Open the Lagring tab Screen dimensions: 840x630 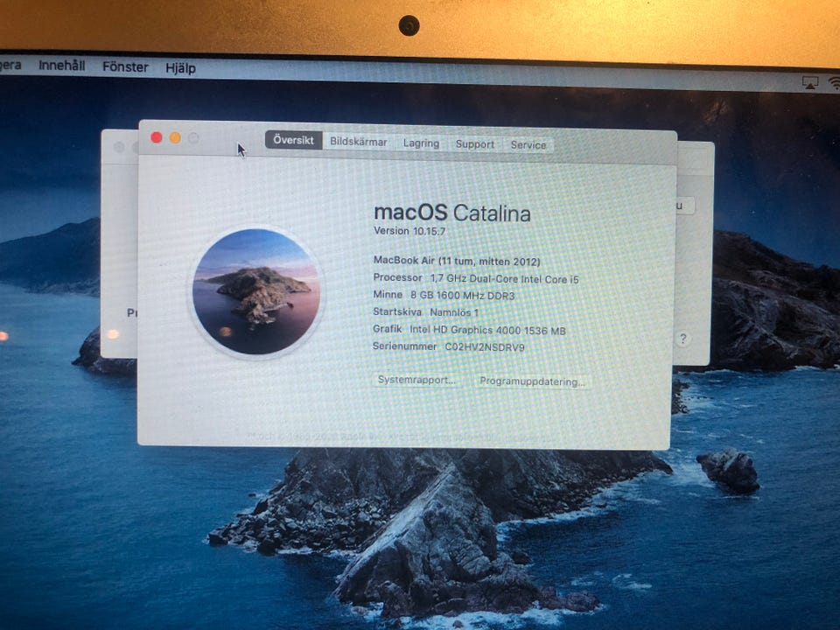(421, 143)
